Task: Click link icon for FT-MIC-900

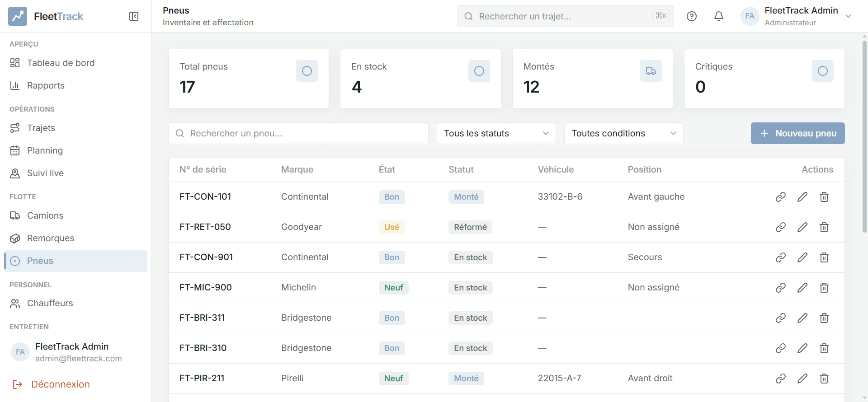Action: (781, 288)
